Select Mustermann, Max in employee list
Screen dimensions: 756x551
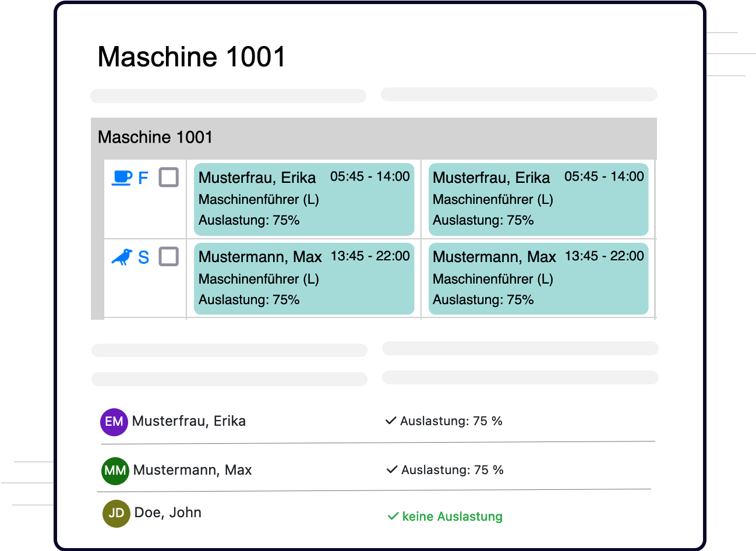point(192,470)
